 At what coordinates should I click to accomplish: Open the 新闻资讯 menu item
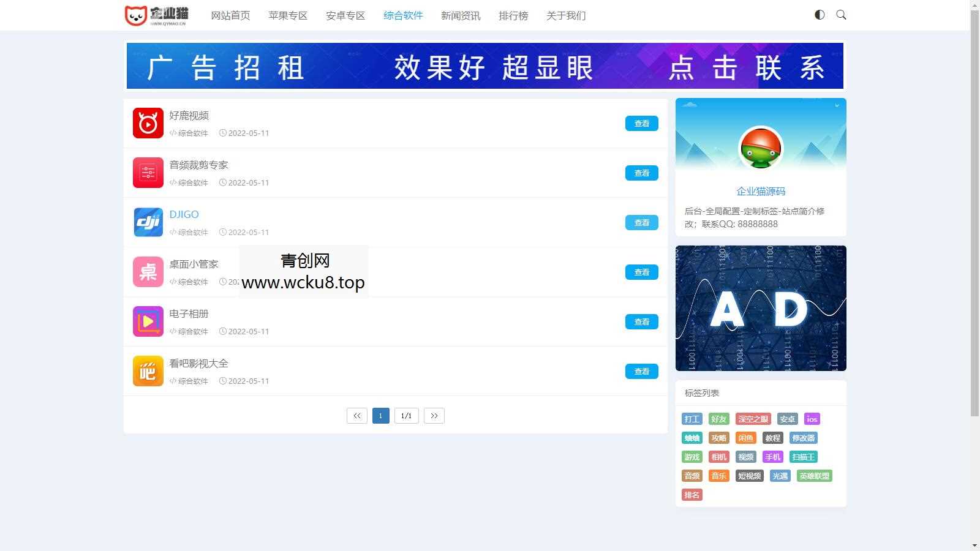[x=460, y=15]
